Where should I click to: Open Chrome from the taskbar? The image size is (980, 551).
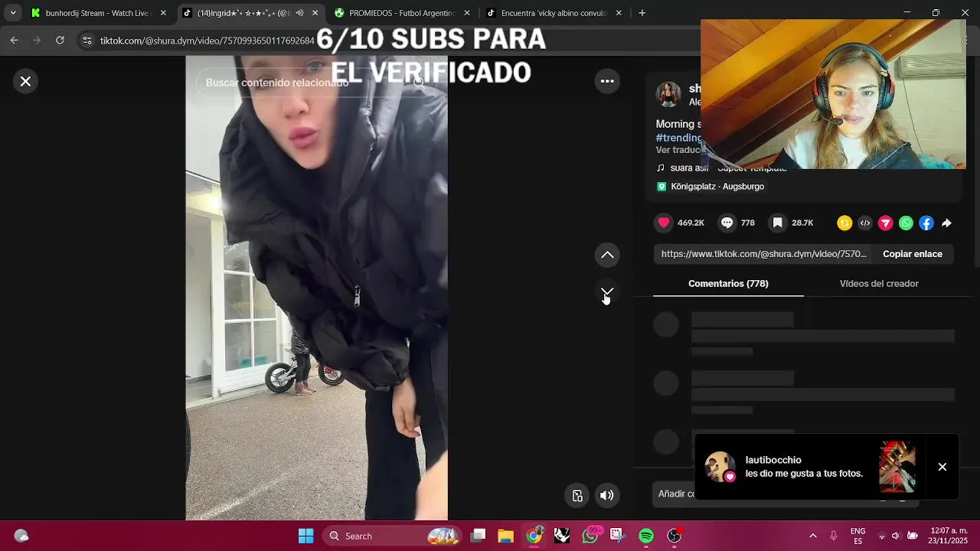534,536
